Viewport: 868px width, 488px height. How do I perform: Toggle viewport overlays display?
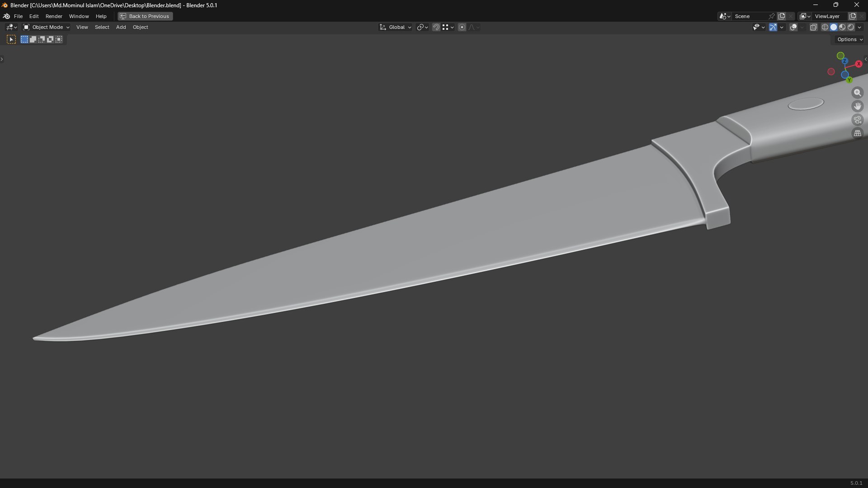(x=793, y=28)
